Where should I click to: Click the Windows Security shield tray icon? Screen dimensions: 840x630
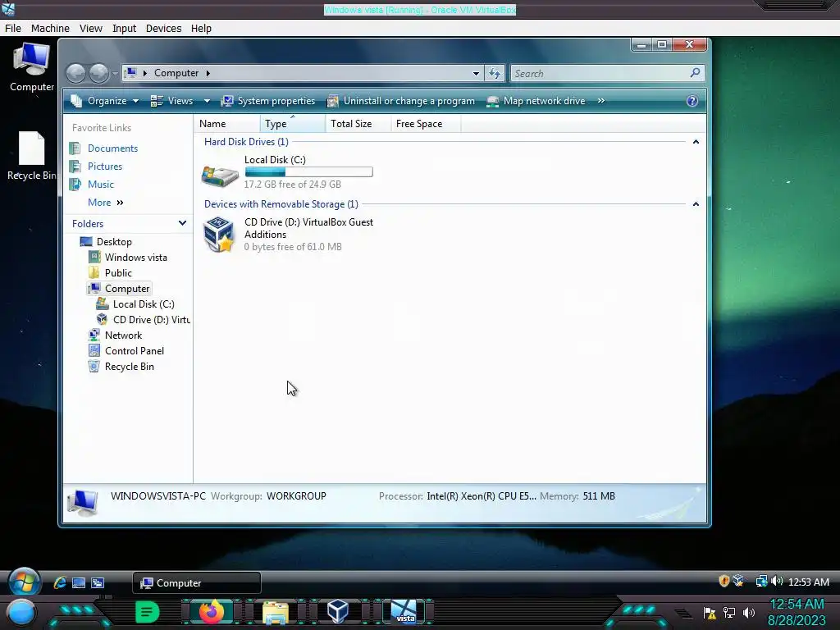(724, 582)
